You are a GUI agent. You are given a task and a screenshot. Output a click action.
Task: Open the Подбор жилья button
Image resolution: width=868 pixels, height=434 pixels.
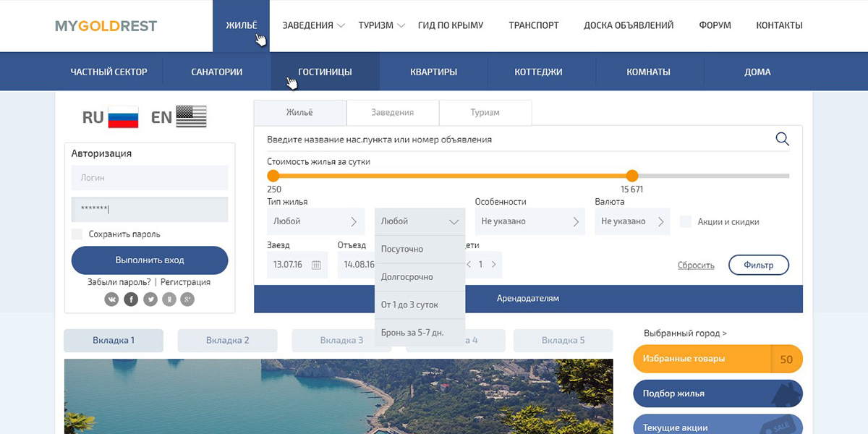pyautogui.click(x=718, y=393)
